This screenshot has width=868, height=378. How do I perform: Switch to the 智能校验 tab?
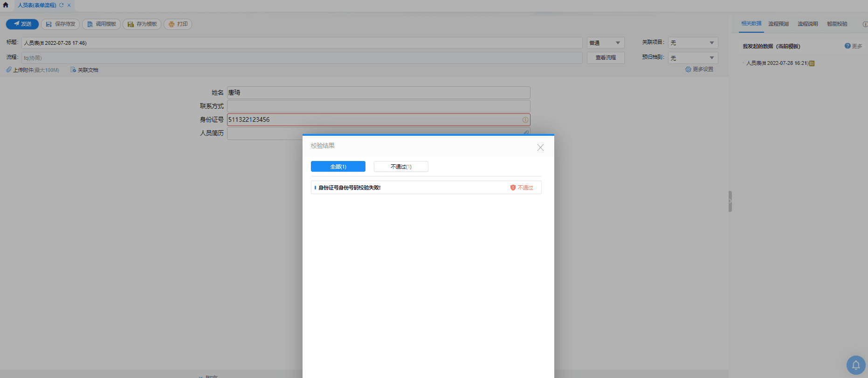tap(837, 24)
